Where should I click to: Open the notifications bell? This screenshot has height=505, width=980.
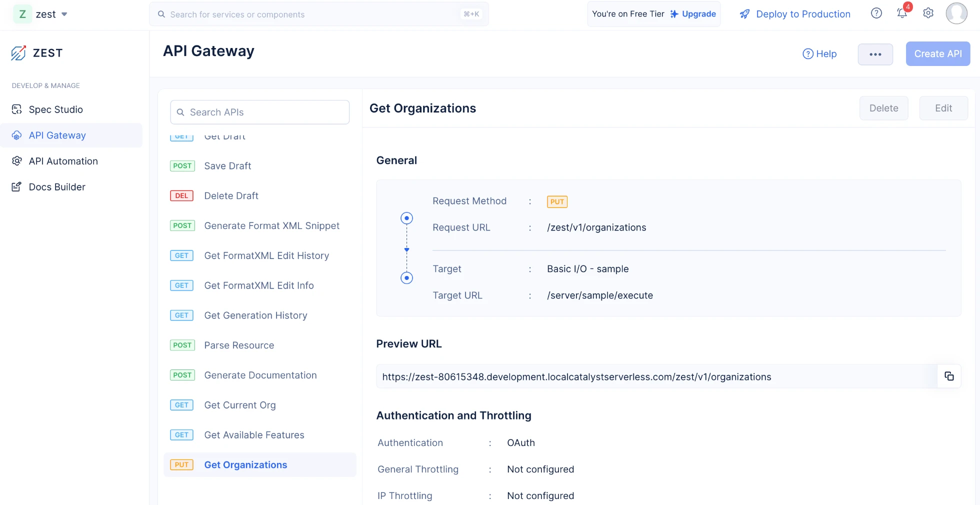pyautogui.click(x=902, y=13)
